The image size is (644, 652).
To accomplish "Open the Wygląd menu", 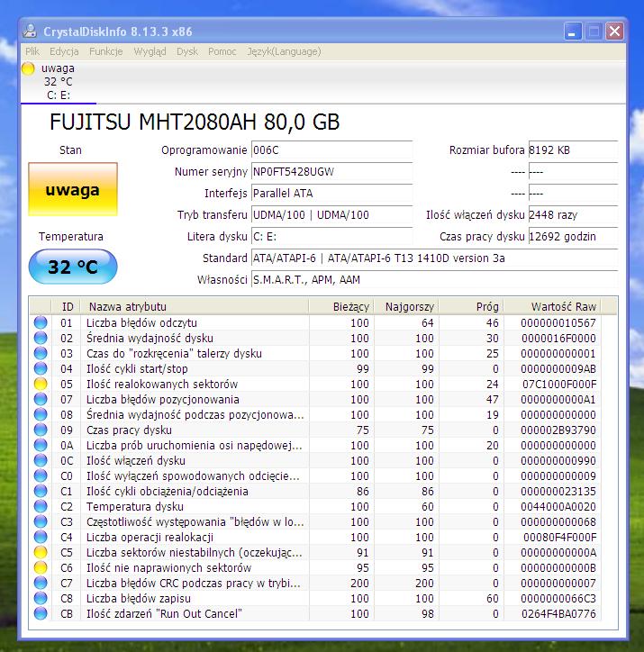I will pyautogui.click(x=150, y=51).
